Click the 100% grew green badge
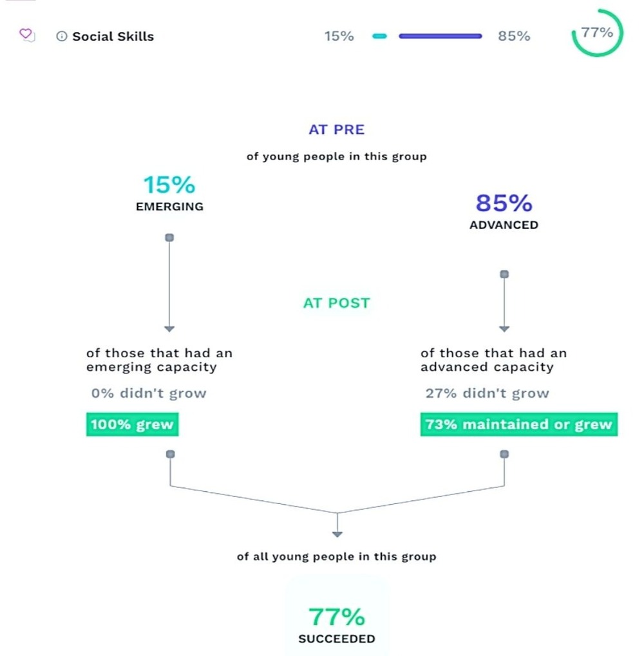 132,424
